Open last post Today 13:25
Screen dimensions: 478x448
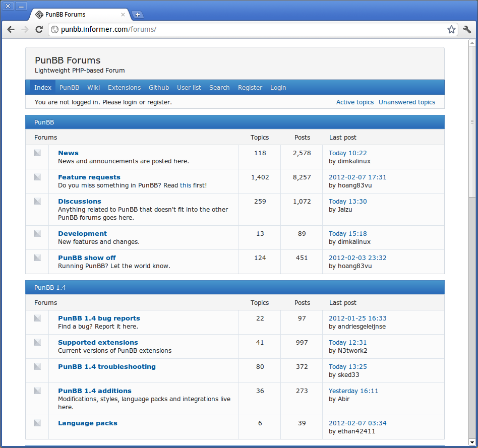(347, 367)
